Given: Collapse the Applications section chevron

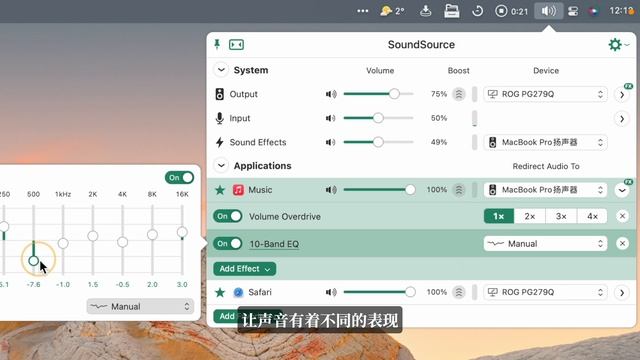Looking at the screenshot, I should [x=221, y=165].
